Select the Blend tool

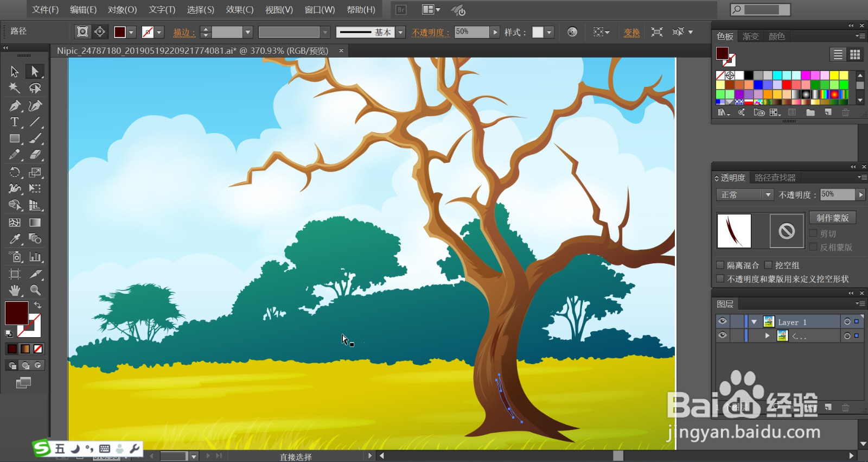click(35, 239)
